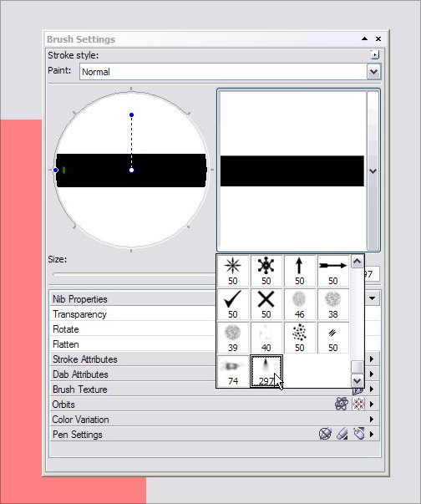Select the triple slash nib
This screenshot has height=504, width=421.
coord(333,338)
